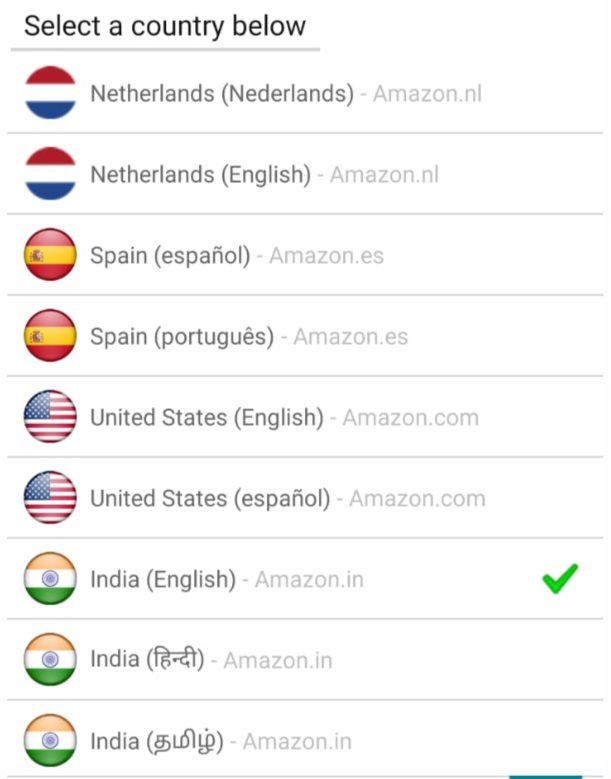Tap the India (English) flag icon
Screen dimensions: 611x779
click(x=50, y=579)
